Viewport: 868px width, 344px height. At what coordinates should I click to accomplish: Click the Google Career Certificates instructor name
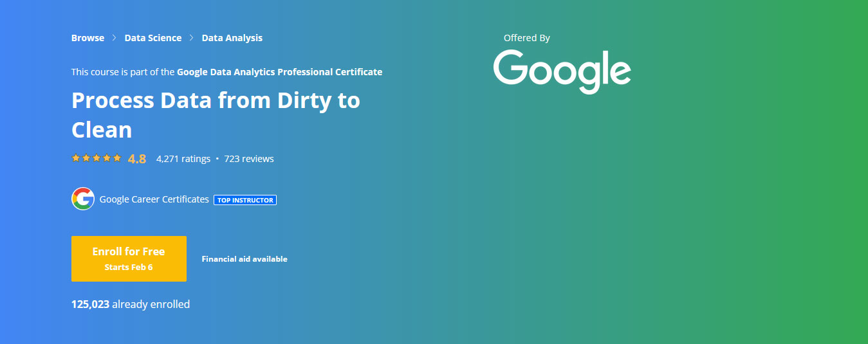click(x=154, y=199)
